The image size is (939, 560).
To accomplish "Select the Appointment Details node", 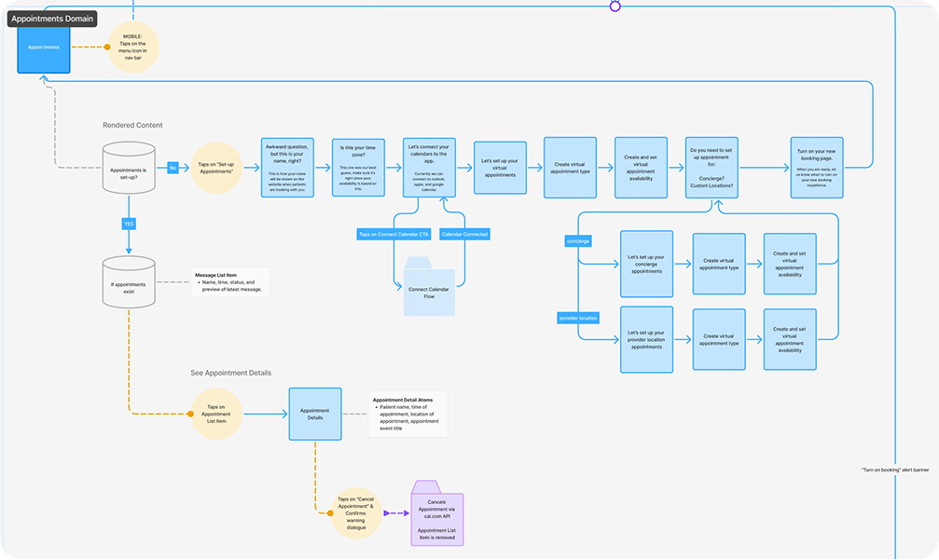I will [315, 414].
